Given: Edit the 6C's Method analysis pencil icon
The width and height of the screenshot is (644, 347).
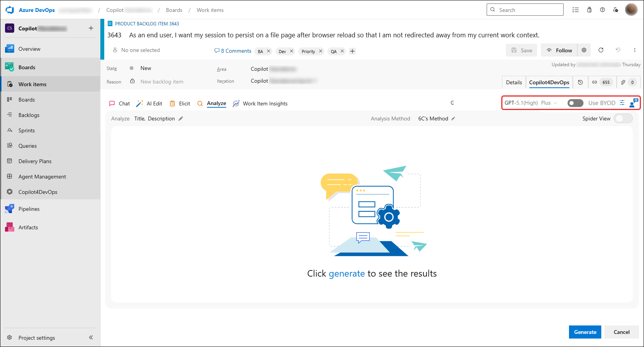Looking at the screenshot, I should click(x=453, y=118).
